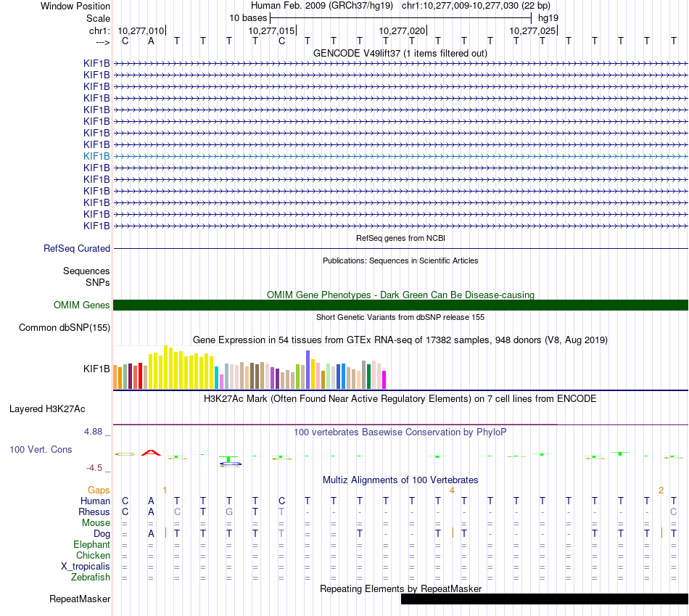689x616 pixels.
Task: Open the GTEx KIF1B expression bar chart
Action: (x=249, y=368)
